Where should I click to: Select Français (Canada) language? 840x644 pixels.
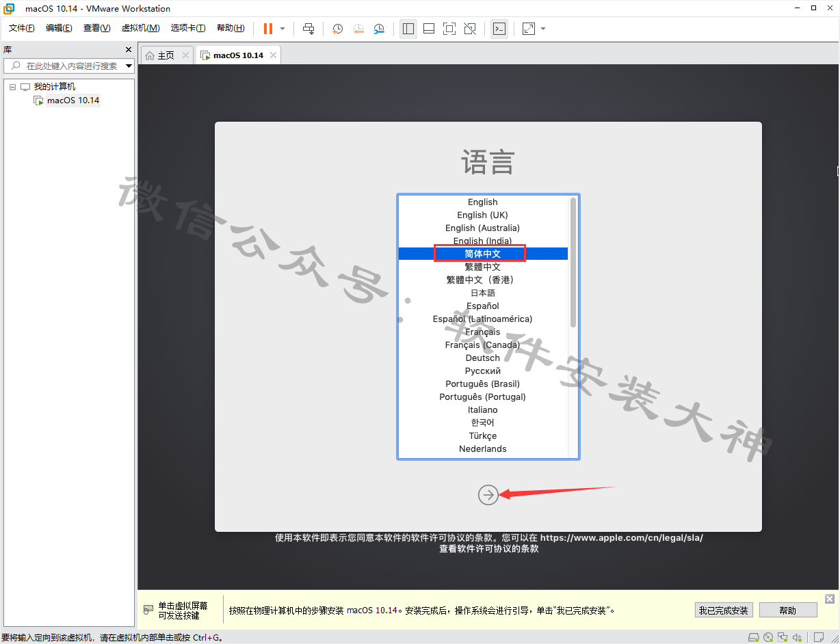click(x=483, y=345)
